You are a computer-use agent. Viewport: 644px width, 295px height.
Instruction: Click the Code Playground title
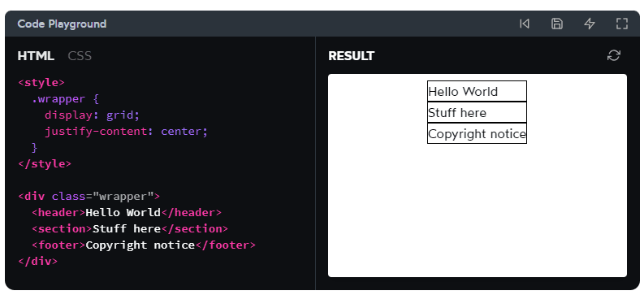pos(62,24)
